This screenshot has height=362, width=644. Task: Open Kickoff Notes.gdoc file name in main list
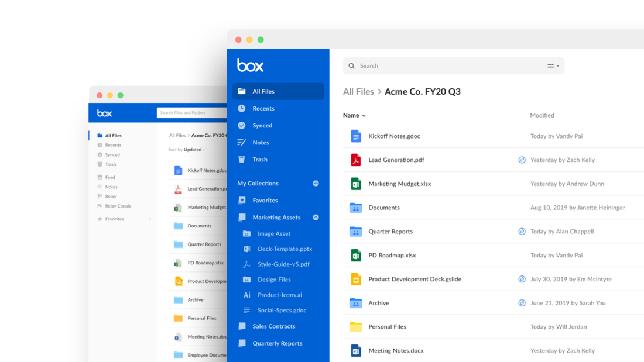pyautogui.click(x=394, y=136)
